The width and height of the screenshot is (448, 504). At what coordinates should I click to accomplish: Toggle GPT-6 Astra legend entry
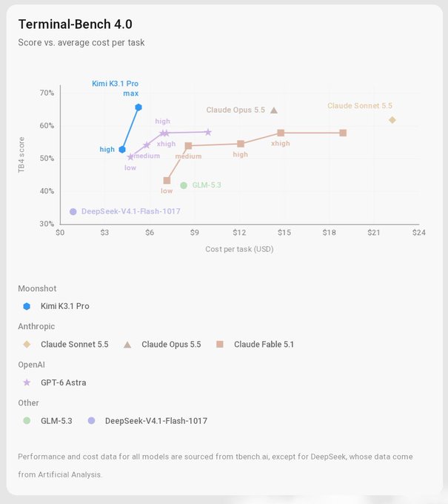[55, 383]
